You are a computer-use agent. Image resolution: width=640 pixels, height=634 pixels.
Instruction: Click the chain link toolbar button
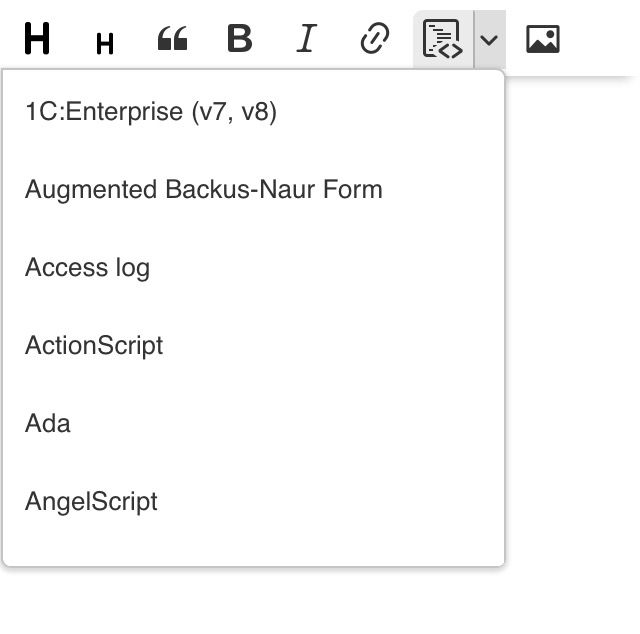(374, 39)
